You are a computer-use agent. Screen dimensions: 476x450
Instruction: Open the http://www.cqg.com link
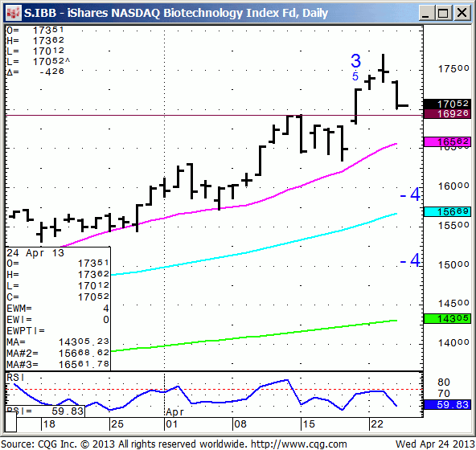pyautogui.click(x=299, y=444)
